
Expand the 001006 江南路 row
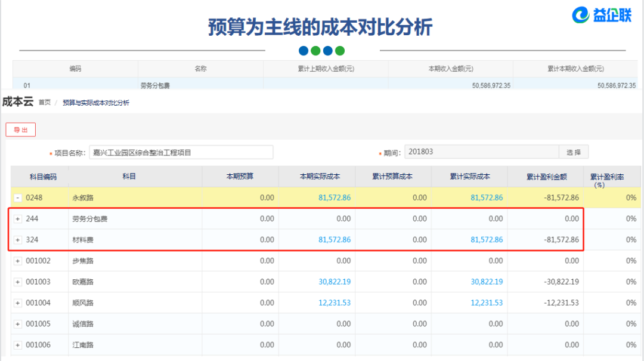pyautogui.click(x=18, y=345)
